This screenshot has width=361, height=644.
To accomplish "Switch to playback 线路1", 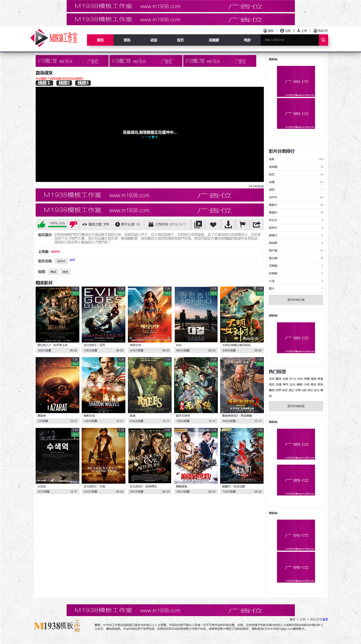I will point(44,83).
